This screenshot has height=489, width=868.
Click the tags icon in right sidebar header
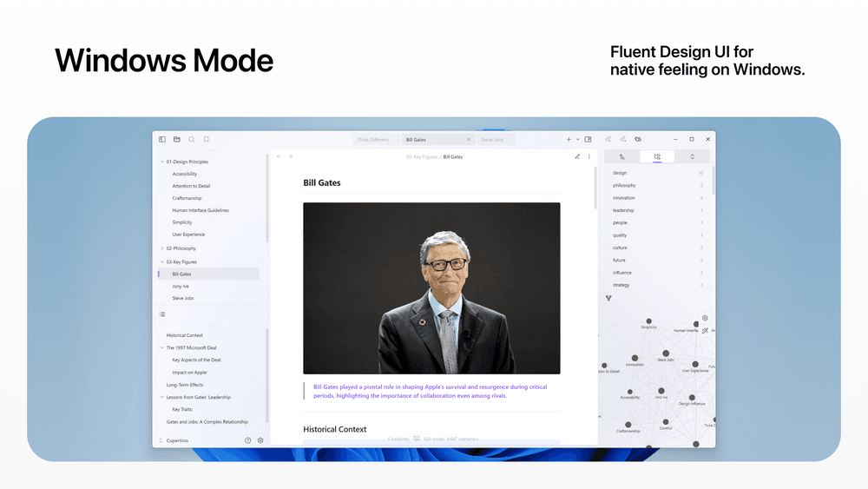click(638, 140)
